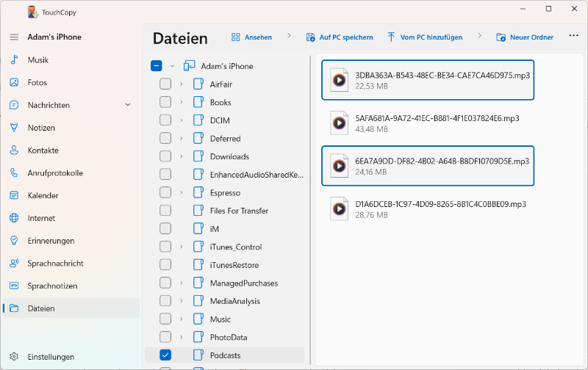Toggle the Adam's iPhone root checkbox
This screenshot has width=588, height=370.
coord(156,66)
